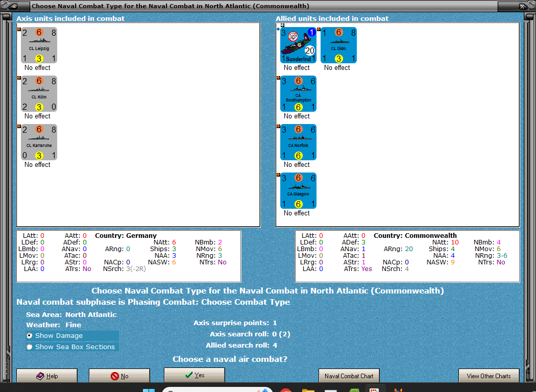This screenshot has height=392, width=536.
Task: Decline naval air combat with No
Action: [119, 376]
